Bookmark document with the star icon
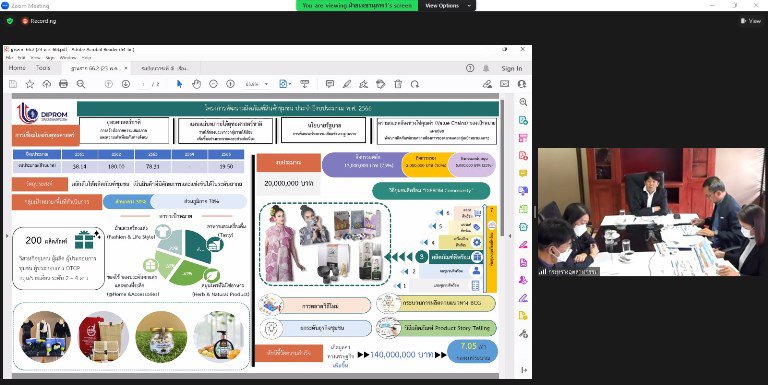This screenshot has height=385, width=768. [x=30, y=84]
